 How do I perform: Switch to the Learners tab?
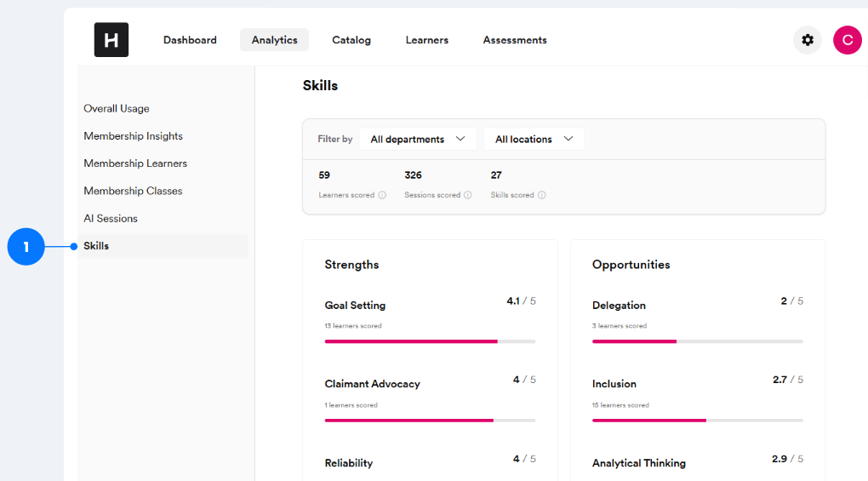427,40
